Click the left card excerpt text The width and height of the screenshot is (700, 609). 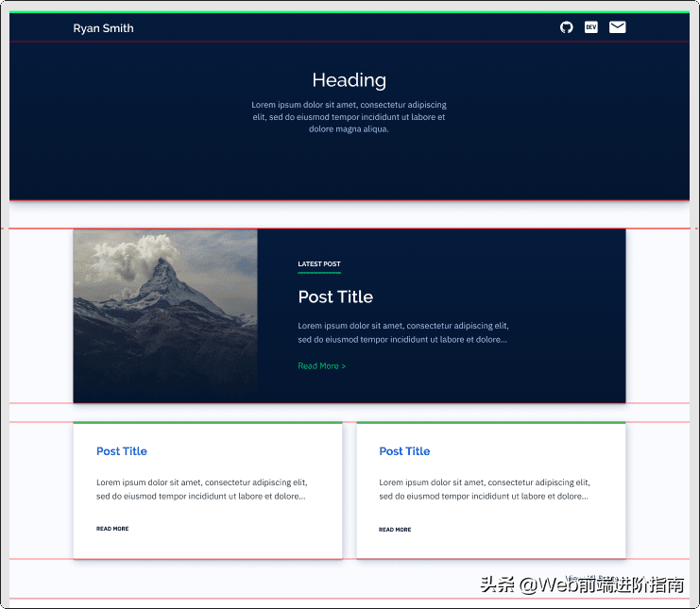pos(202,489)
